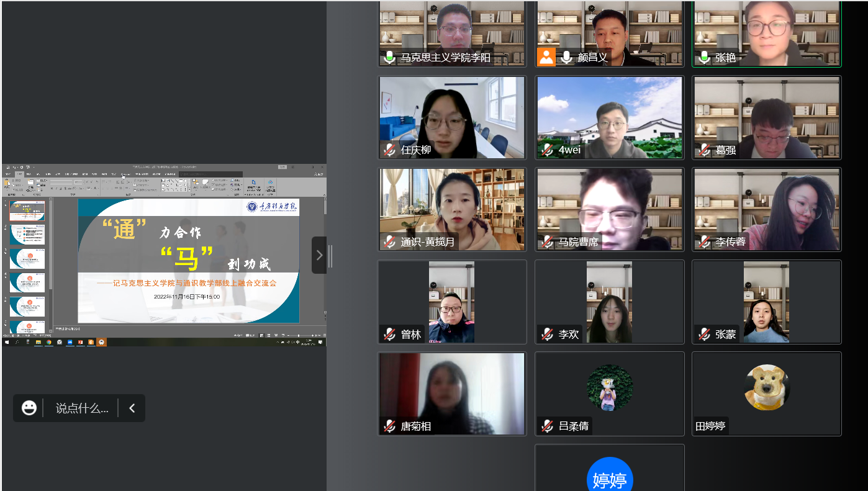This screenshot has width=868, height=491.
Task: Open the emoji picker smiley icon
Action: 29,408
